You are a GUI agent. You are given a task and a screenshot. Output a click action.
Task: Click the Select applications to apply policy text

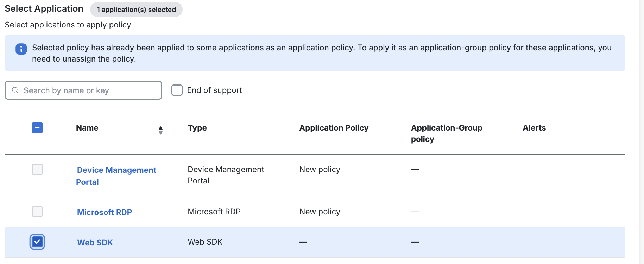[x=68, y=25]
